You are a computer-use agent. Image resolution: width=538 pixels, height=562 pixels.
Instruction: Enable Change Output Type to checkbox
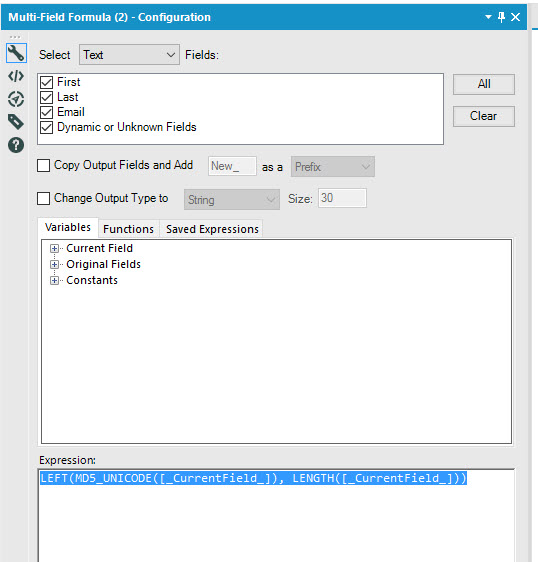coord(43,198)
